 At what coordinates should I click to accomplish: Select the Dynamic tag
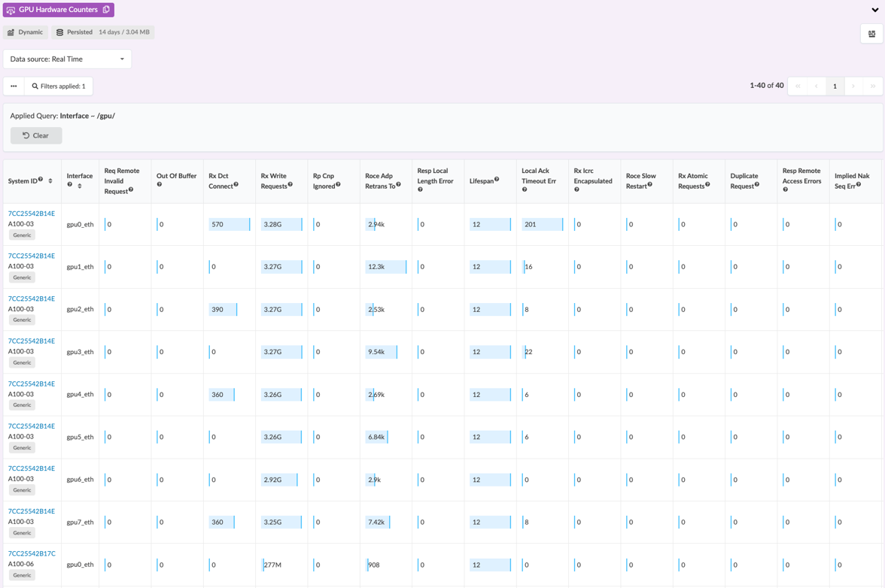click(26, 32)
